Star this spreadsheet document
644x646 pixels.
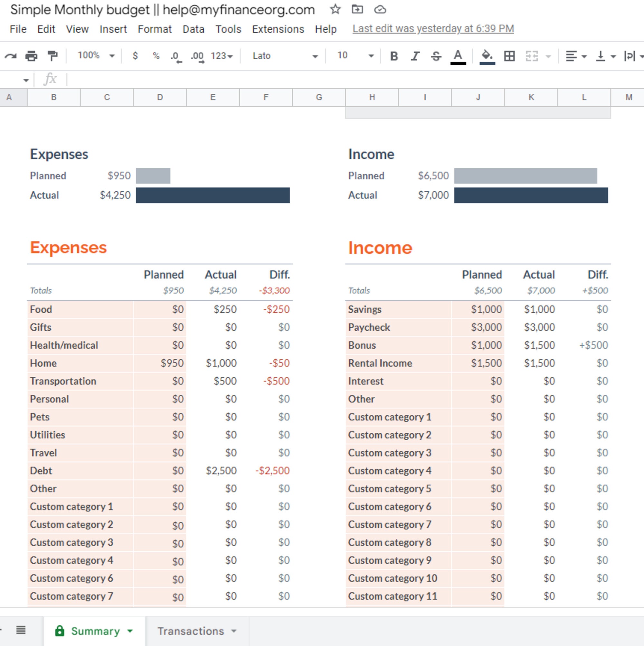click(335, 9)
